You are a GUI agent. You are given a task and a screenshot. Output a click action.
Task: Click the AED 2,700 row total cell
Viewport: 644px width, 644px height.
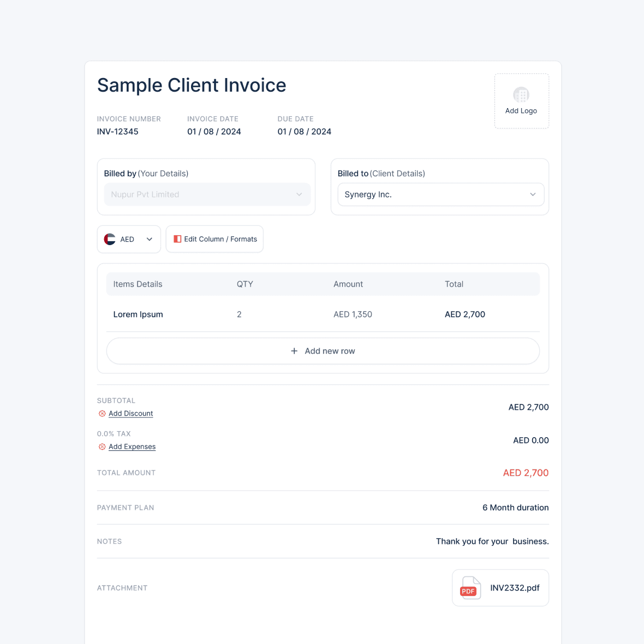pyautogui.click(x=465, y=314)
